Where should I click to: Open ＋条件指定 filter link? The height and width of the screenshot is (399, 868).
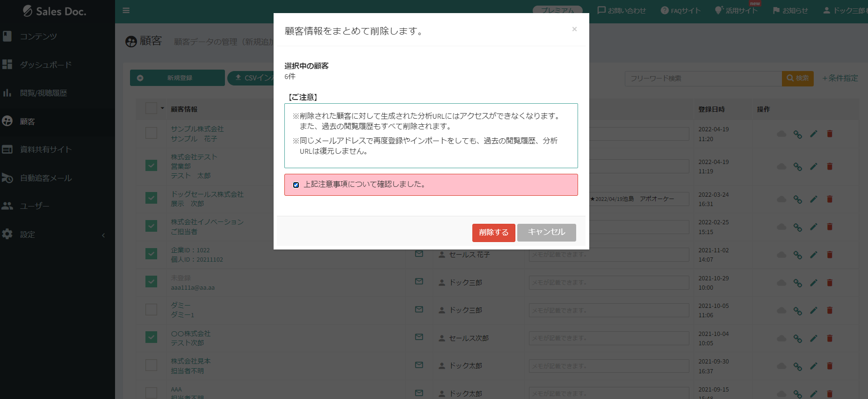840,78
